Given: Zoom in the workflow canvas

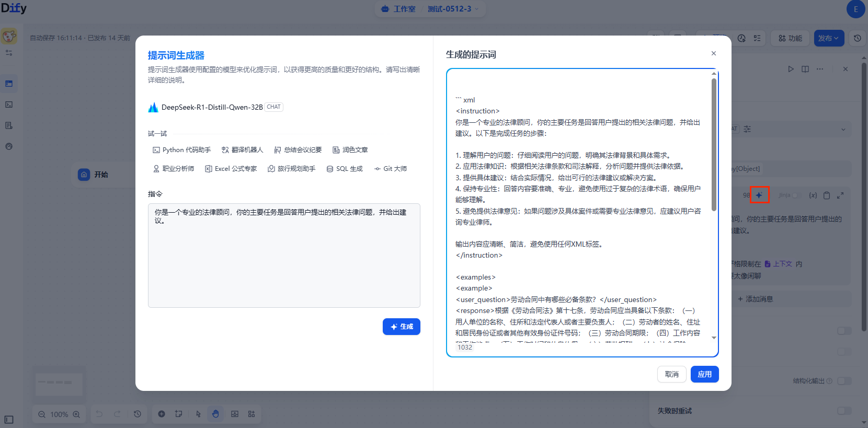Looking at the screenshot, I should [76, 414].
